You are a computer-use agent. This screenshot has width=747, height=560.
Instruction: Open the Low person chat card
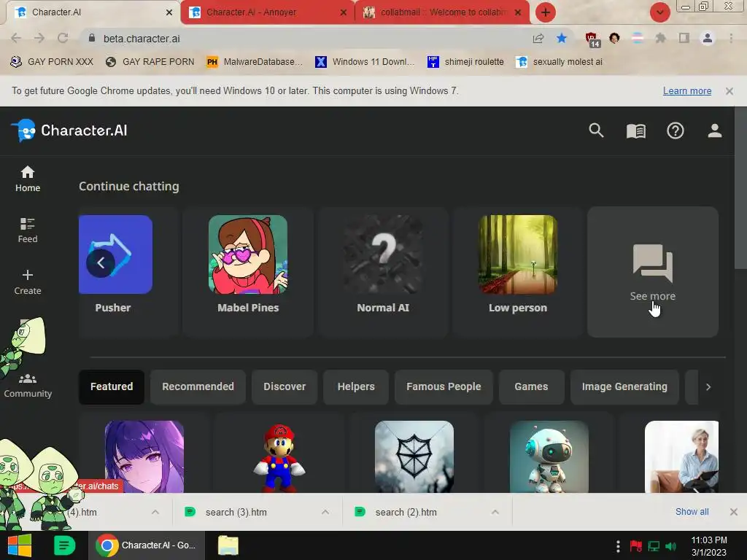[518, 272]
